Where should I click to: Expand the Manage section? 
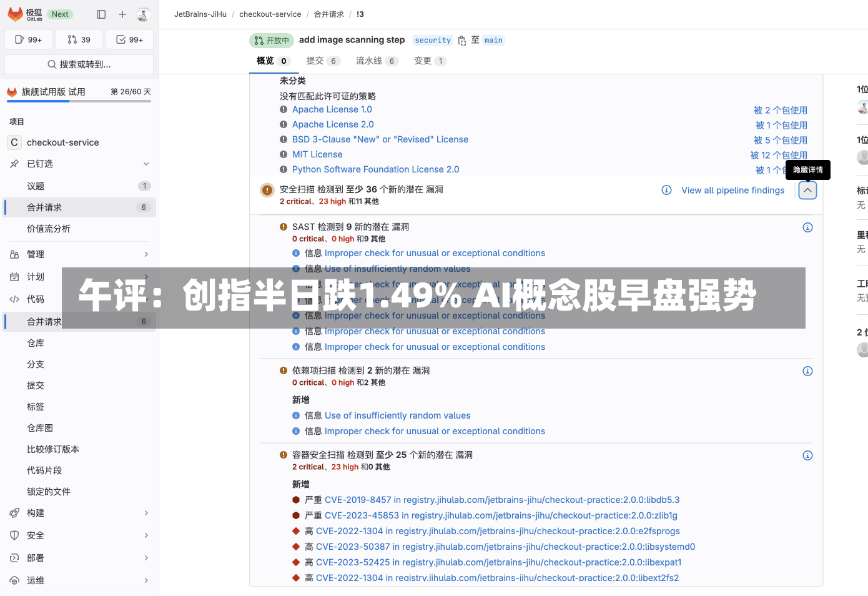79,254
